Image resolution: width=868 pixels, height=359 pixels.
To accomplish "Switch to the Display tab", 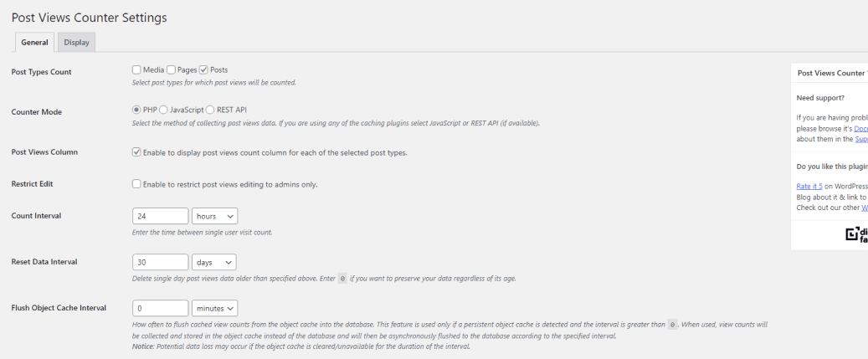I will point(76,42).
